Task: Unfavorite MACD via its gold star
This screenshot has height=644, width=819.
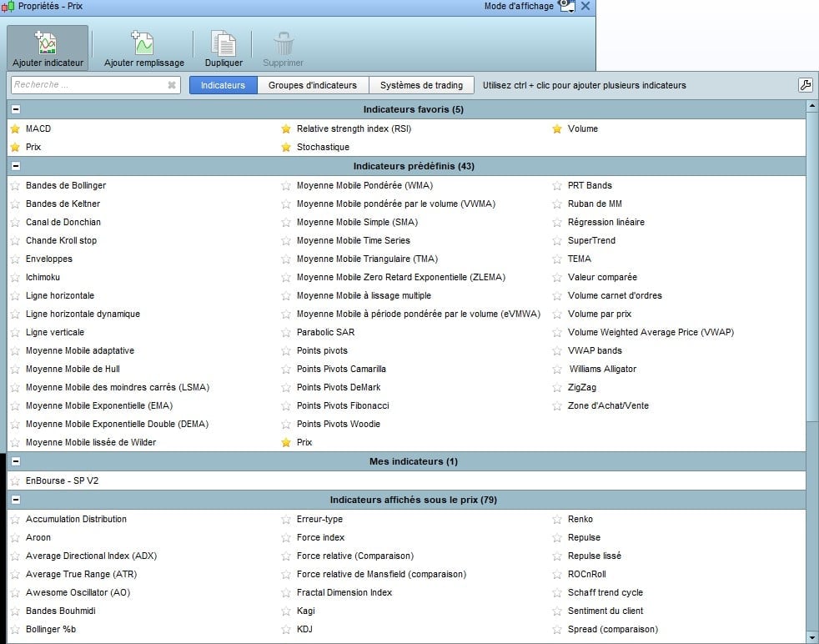Action: tap(15, 128)
